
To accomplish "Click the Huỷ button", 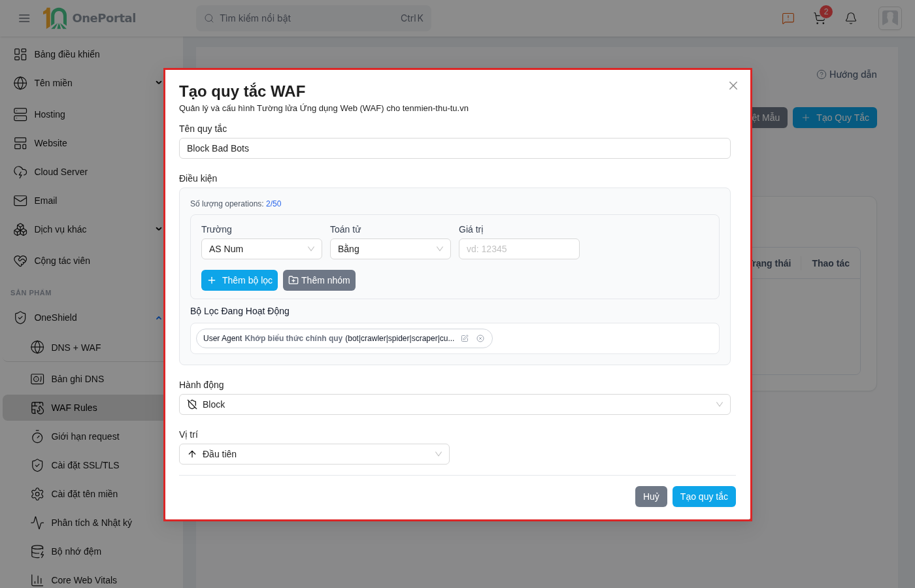I will click(x=651, y=497).
